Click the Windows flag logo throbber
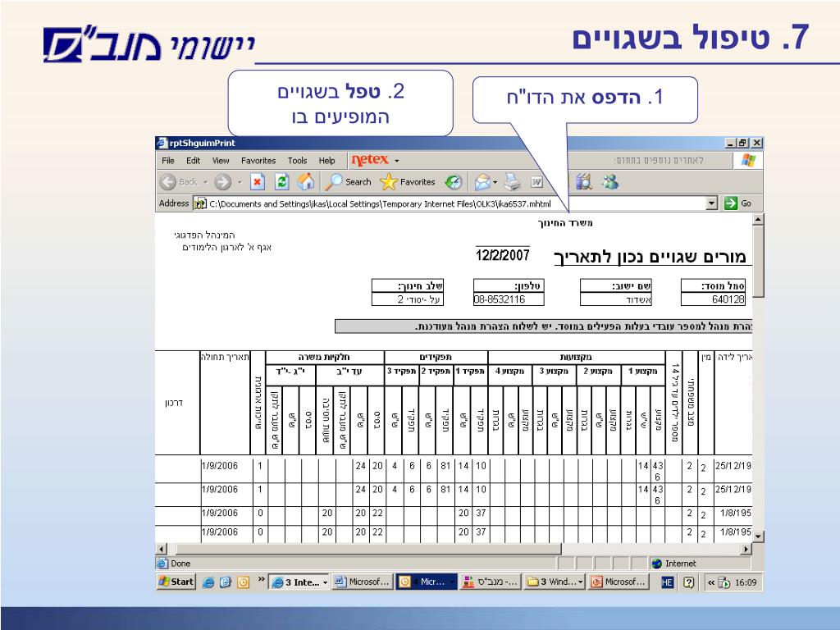 click(x=748, y=160)
